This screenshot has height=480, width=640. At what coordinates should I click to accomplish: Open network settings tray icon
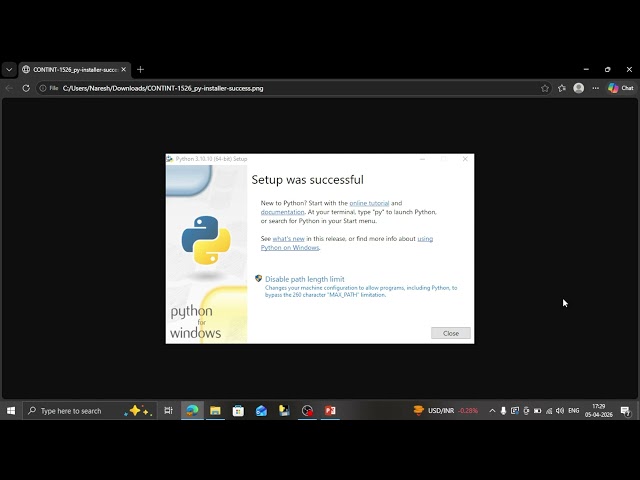pos(549,411)
